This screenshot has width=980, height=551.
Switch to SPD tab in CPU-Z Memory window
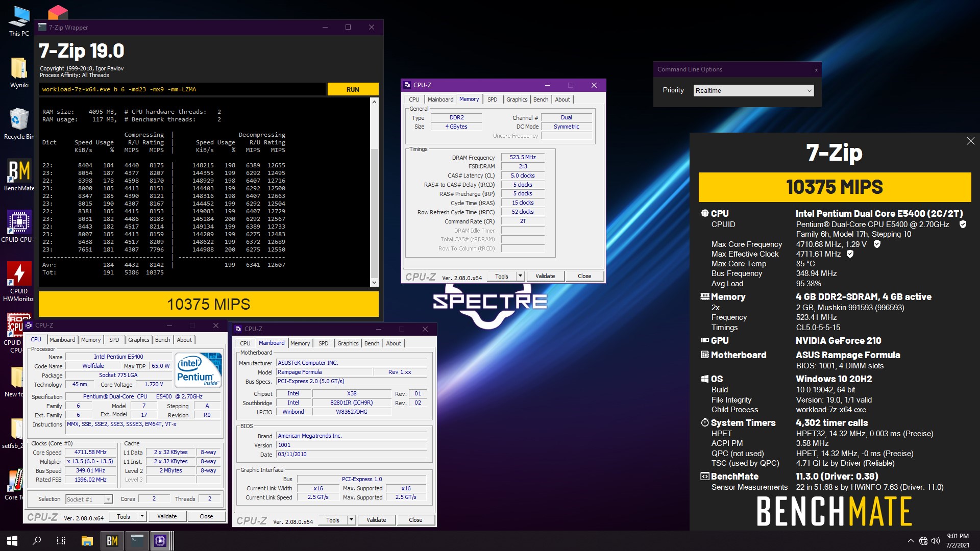(492, 99)
